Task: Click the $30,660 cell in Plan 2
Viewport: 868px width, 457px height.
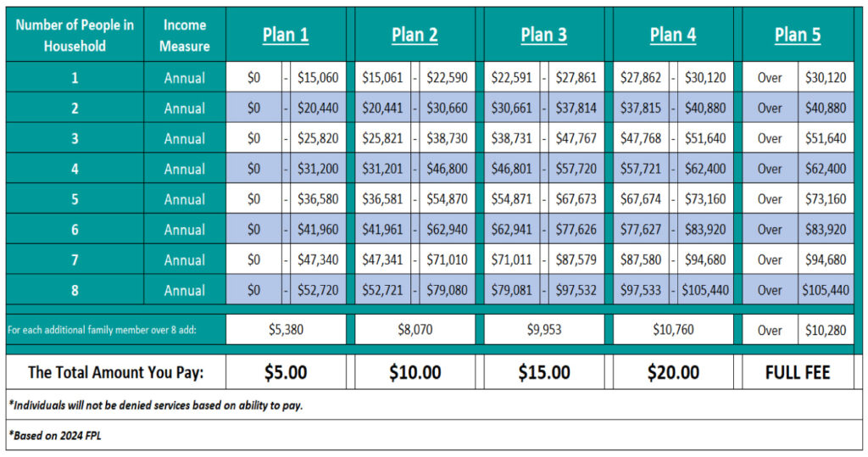Action: click(x=447, y=108)
